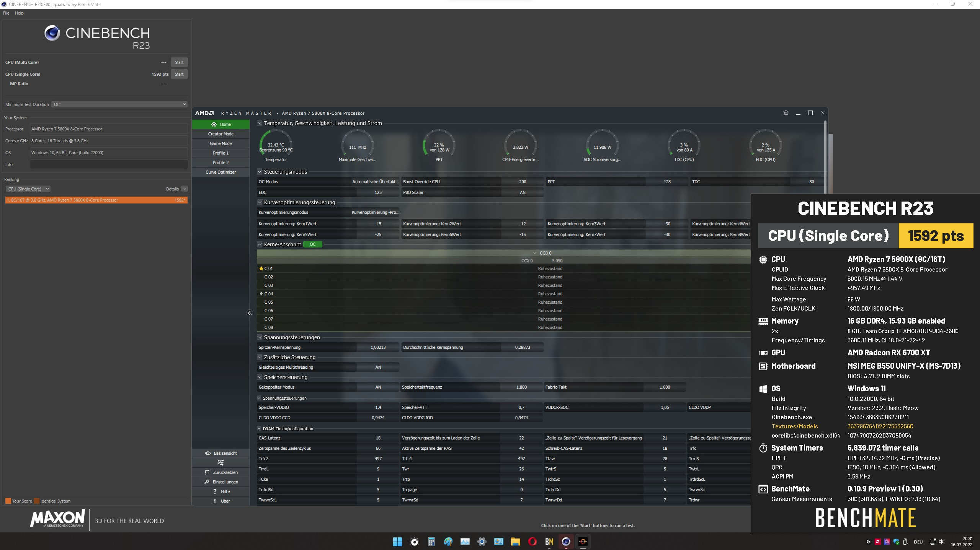Image resolution: width=980 pixels, height=550 pixels.
Task: Toggle the star on core C 01
Action: 261,268
